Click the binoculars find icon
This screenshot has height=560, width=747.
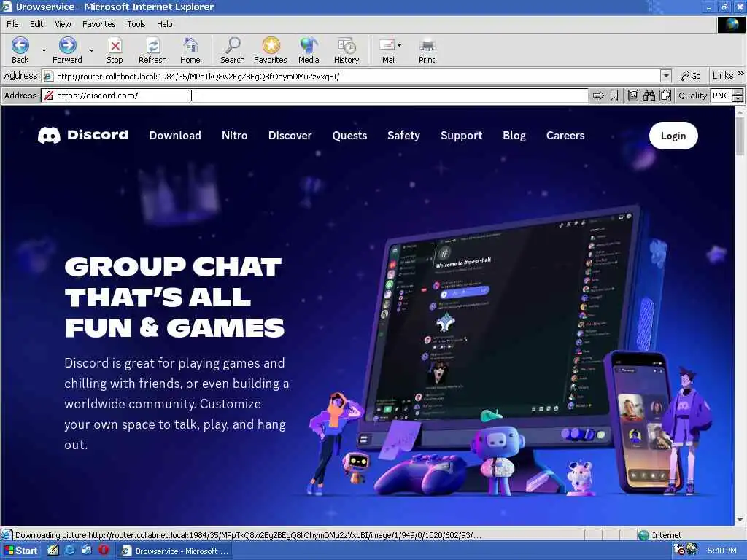coord(649,96)
